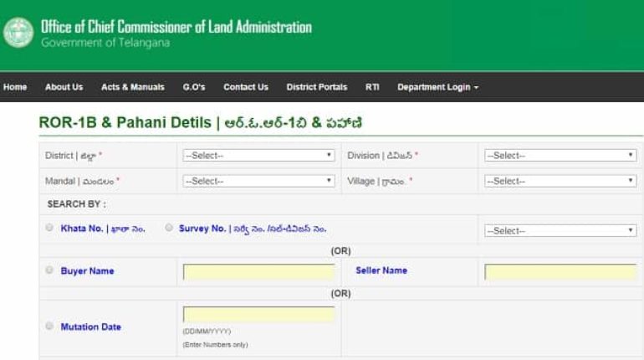
Task: Open the District select dropdown
Action: coord(258,156)
